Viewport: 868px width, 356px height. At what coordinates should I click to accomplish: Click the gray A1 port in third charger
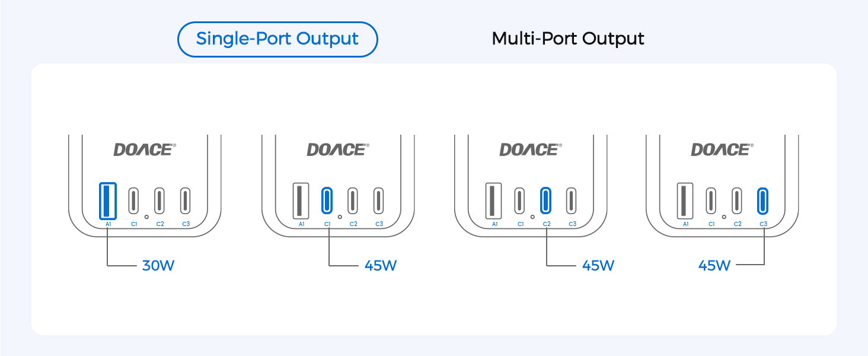click(493, 201)
